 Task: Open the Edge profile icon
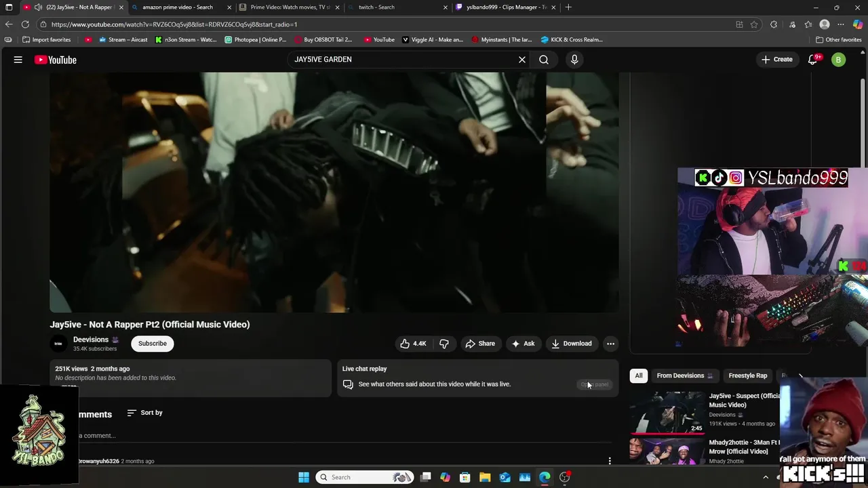825,24
